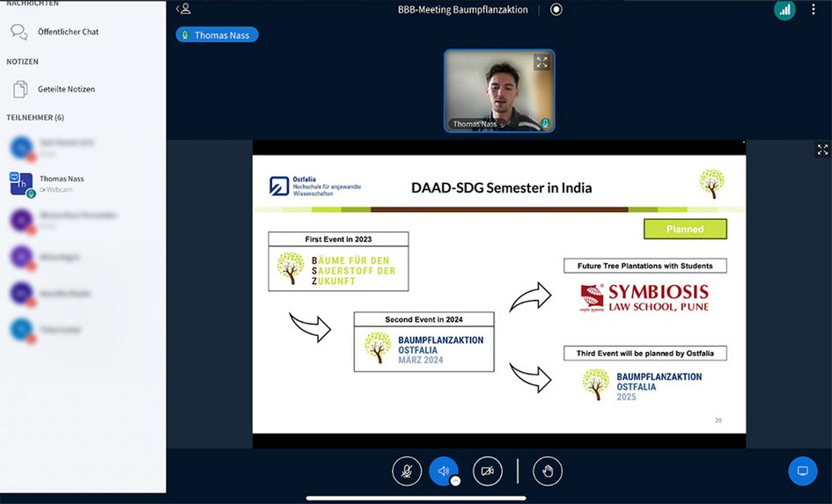Click the Ostfalia logo on slide
The width and height of the screenshot is (832, 504).
click(315, 186)
